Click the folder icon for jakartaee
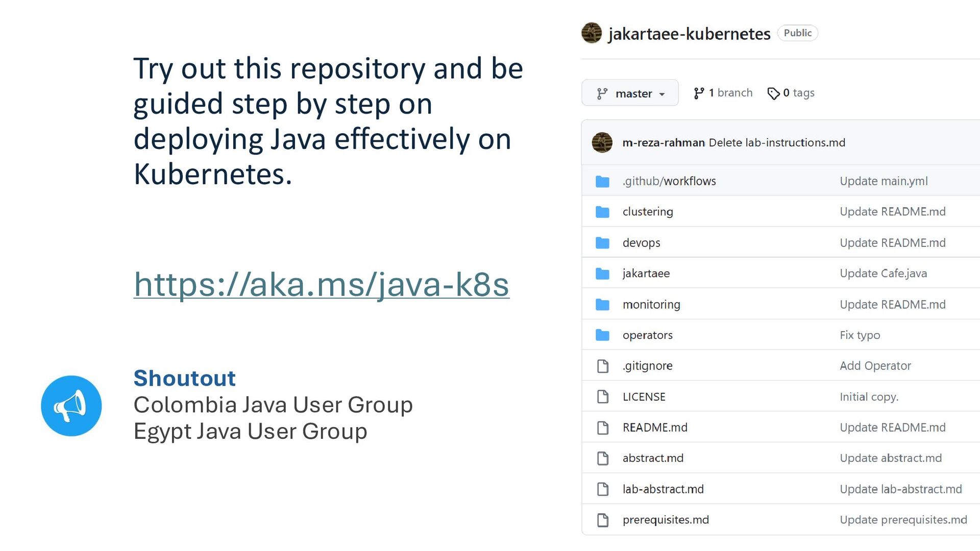980x551 pixels. 602,273
